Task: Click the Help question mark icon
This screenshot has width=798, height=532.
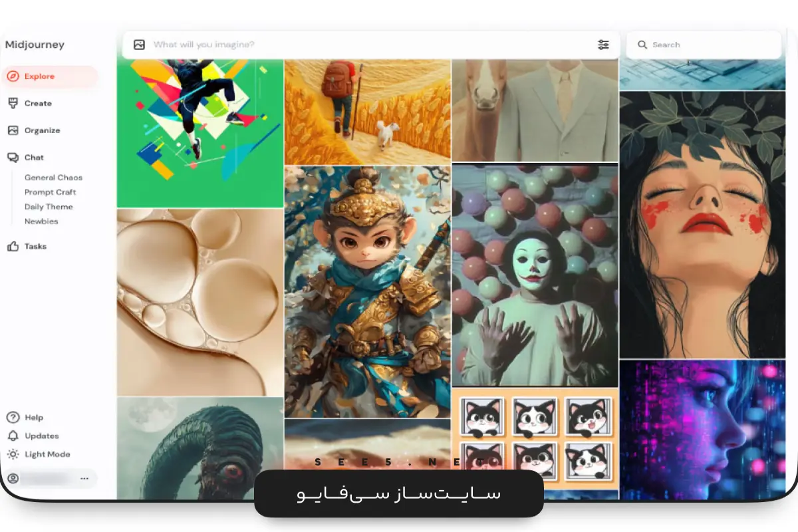Action: 13,418
